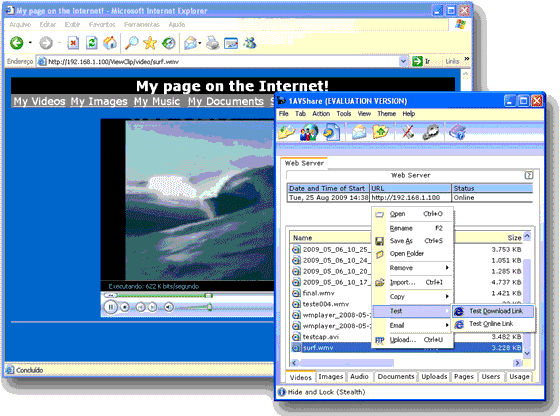The image size is (560, 416).
Task: Click the Ir (Go) button in Internet Explorer
Action: pos(421,61)
